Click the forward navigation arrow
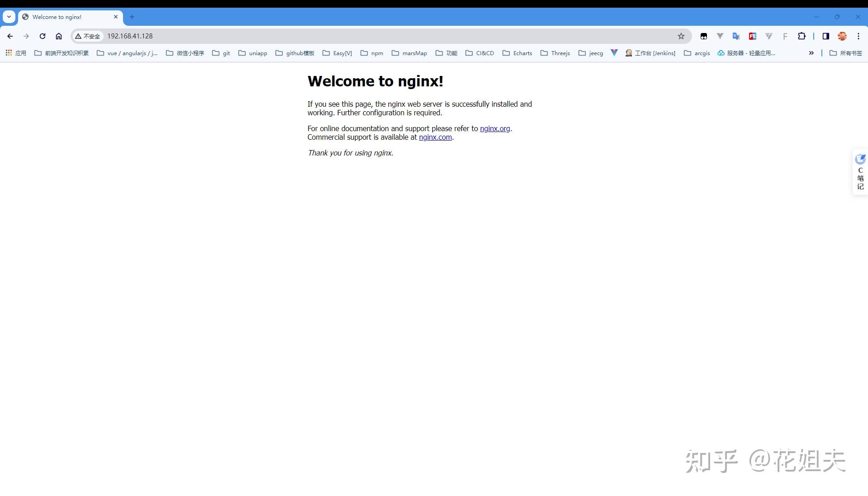Image resolution: width=868 pixels, height=496 pixels. [x=26, y=36]
